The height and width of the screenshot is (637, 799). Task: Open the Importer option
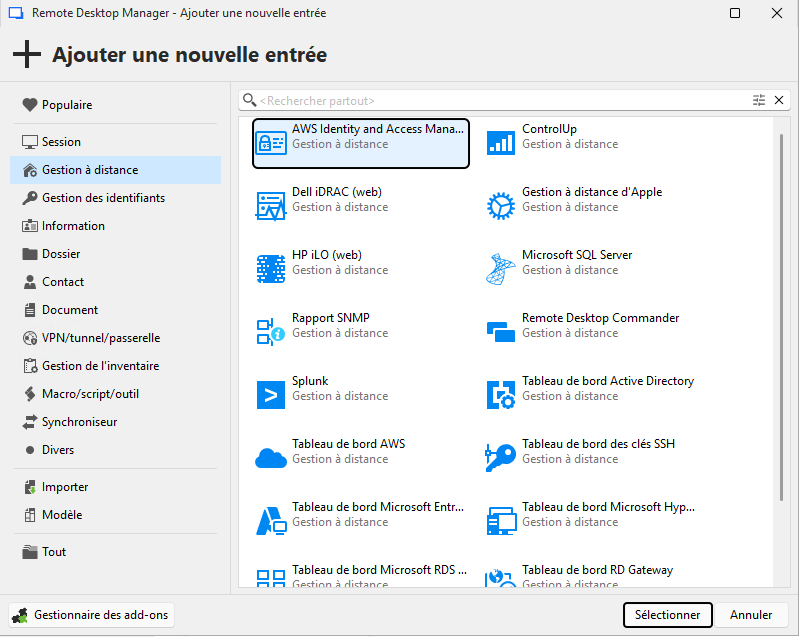click(115, 487)
